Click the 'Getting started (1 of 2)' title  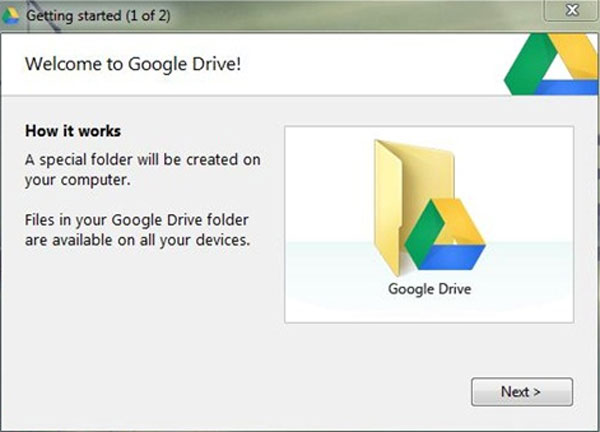98,16
